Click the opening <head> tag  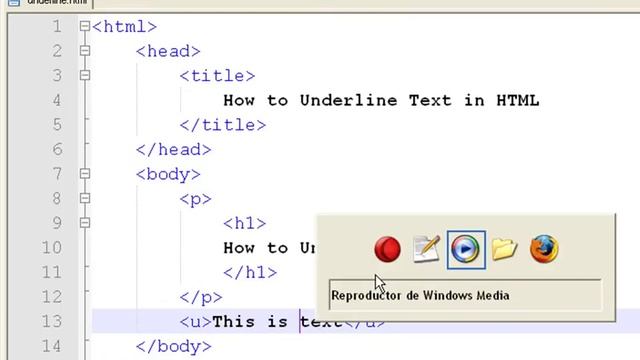click(x=168, y=51)
